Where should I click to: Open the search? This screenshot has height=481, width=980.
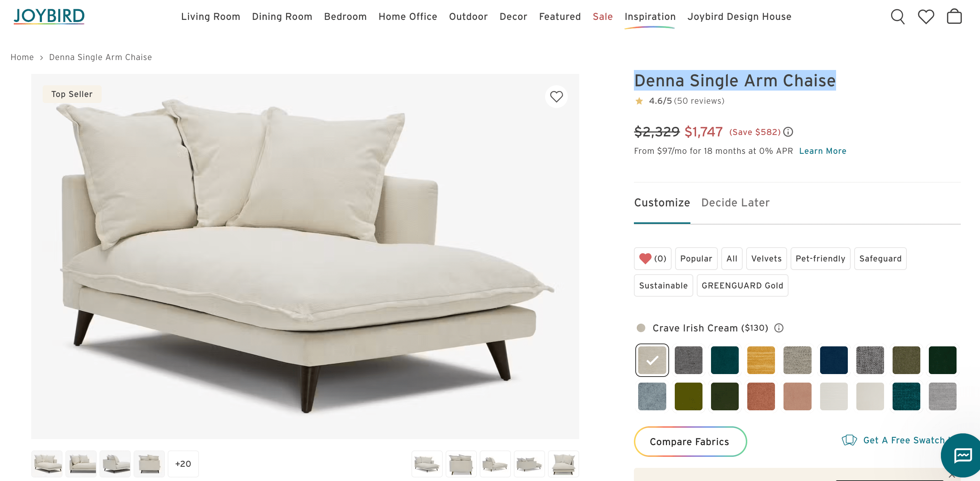coord(898,17)
